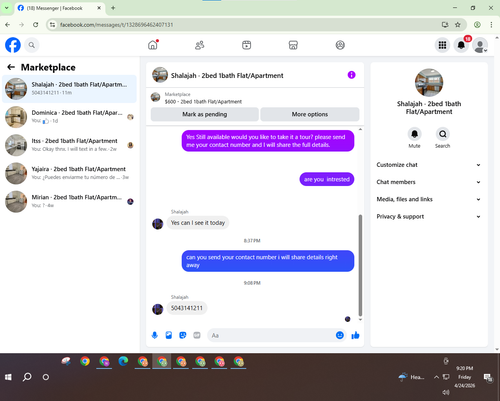The width and height of the screenshot is (500, 401).
Task: Open the apps grid menu icon
Action: point(442,45)
